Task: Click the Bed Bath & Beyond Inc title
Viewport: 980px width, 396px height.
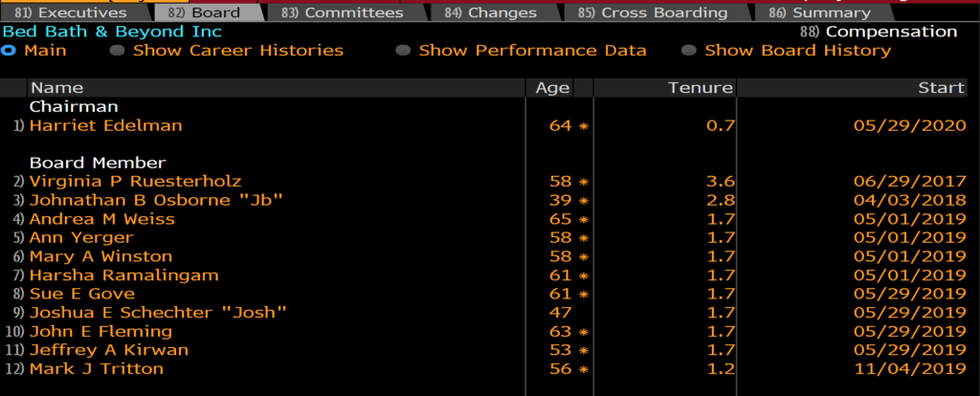Action: (x=113, y=32)
